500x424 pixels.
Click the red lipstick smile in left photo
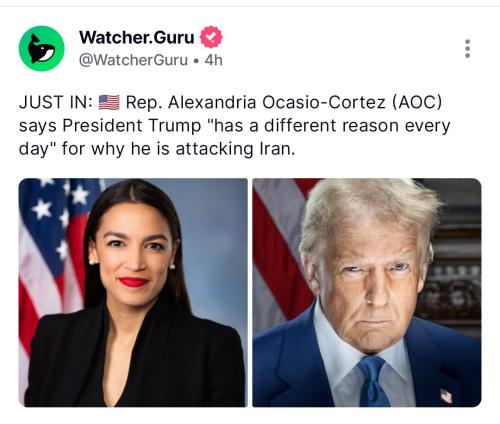[134, 282]
